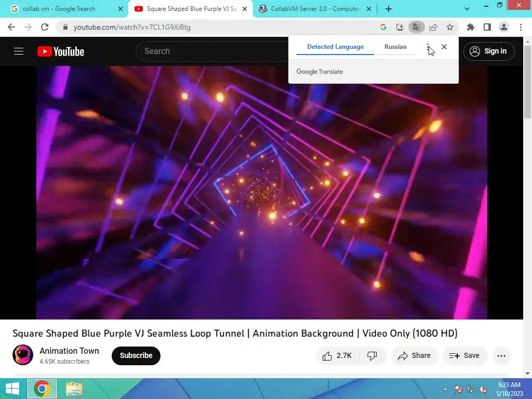Open more actions ellipsis below the video
The width and height of the screenshot is (532, 399).
point(501,355)
